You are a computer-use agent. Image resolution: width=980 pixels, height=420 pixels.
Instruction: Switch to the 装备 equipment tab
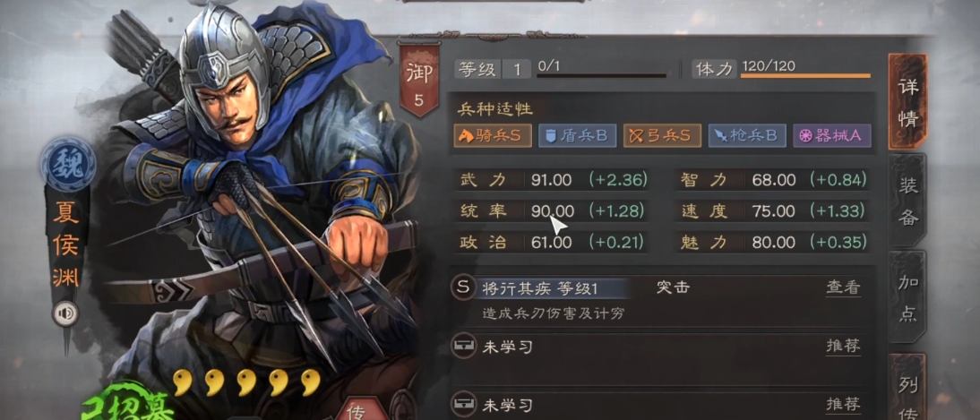[x=908, y=201]
